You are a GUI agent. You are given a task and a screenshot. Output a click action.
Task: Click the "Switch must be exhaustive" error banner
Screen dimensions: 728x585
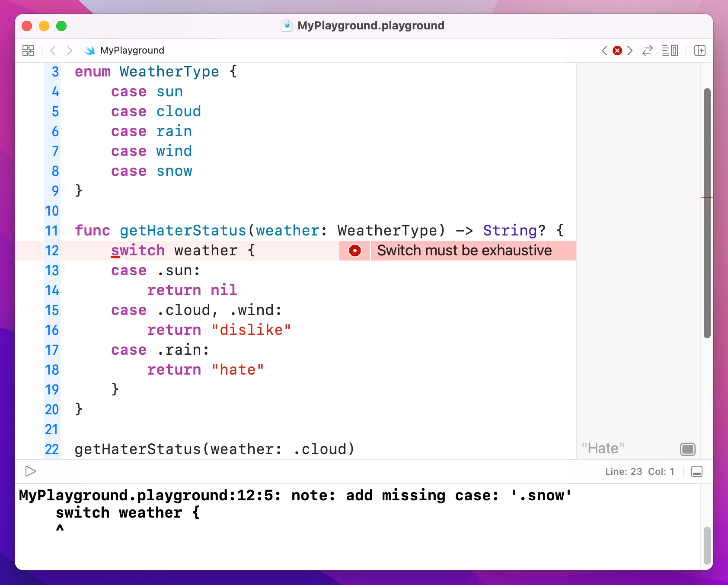(464, 250)
